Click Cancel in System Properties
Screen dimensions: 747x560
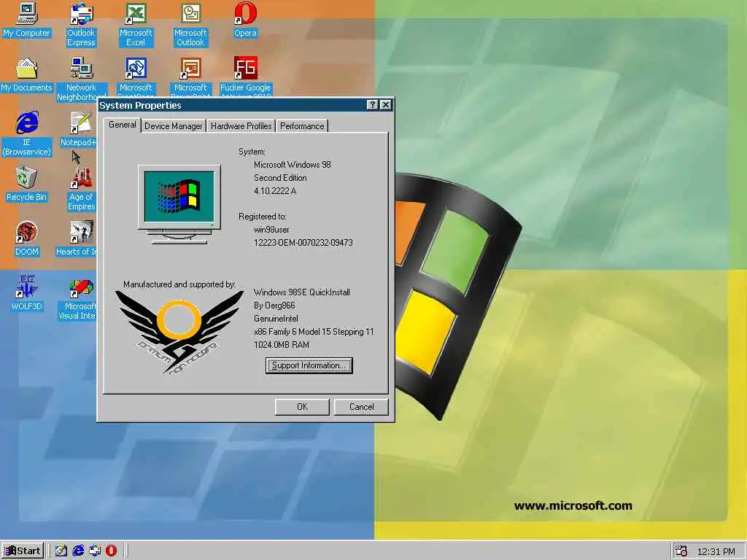(361, 407)
